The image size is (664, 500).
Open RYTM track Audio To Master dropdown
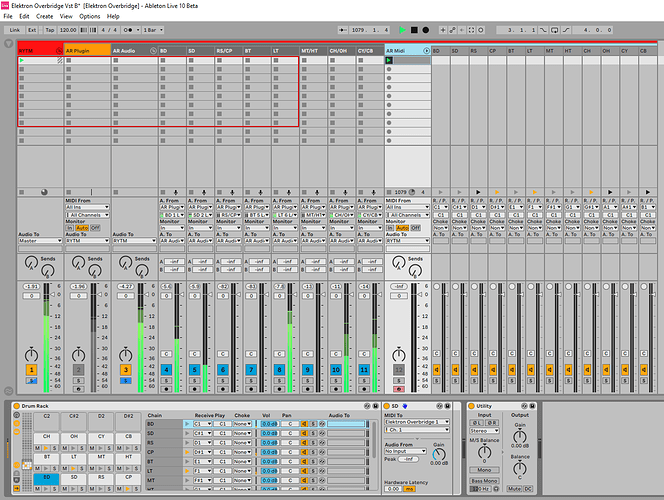[40, 240]
